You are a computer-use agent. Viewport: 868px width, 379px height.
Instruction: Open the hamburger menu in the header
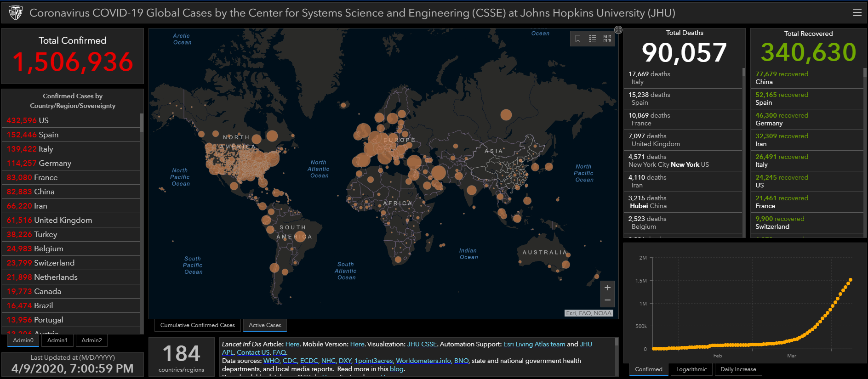point(857,13)
